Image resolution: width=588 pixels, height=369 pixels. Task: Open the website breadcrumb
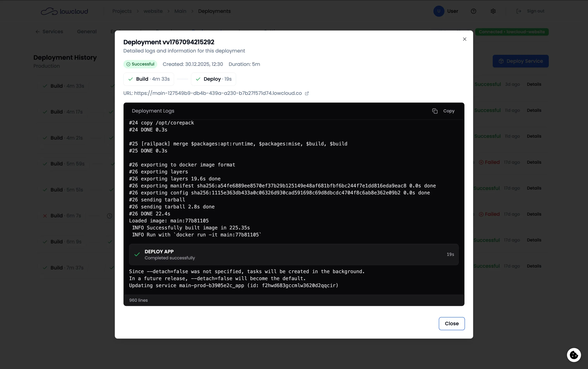point(153,11)
